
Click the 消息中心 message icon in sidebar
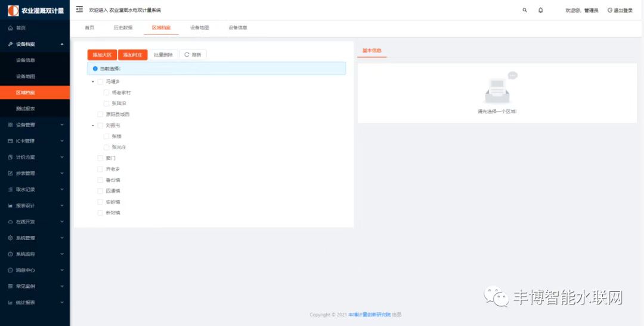[10, 270]
